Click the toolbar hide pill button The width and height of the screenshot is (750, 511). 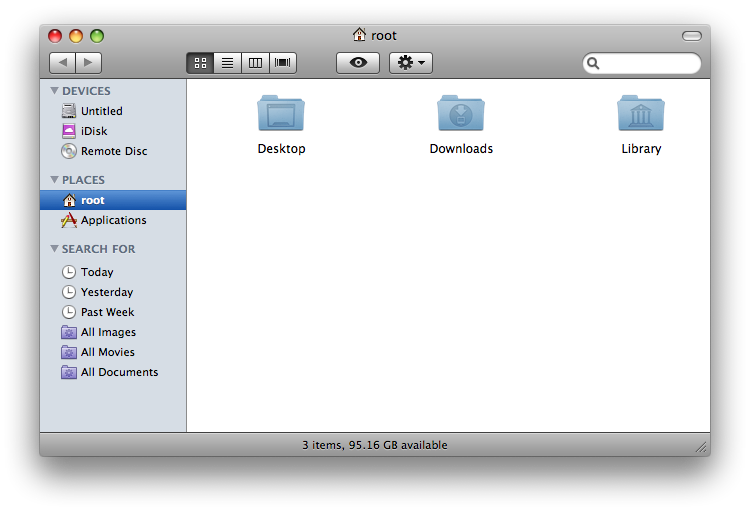point(692,36)
